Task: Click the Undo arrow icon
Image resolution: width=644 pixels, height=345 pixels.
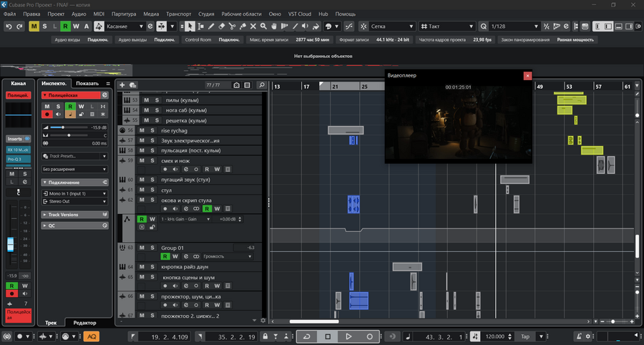Action: coord(9,26)
